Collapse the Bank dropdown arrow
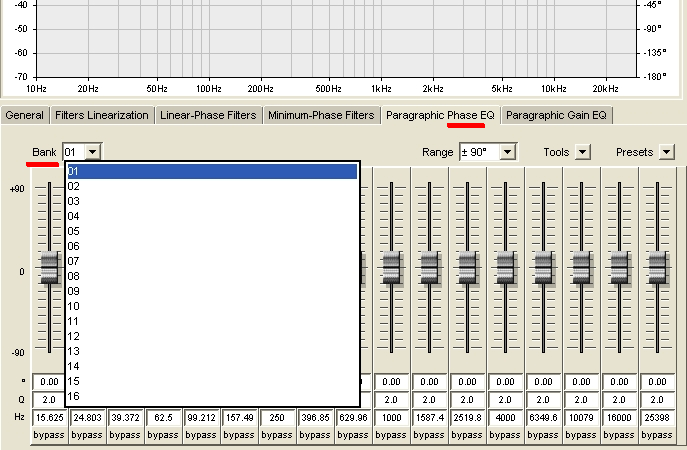Image resolution: width=687 pixels, height=450 pixels. coord(92,152)
